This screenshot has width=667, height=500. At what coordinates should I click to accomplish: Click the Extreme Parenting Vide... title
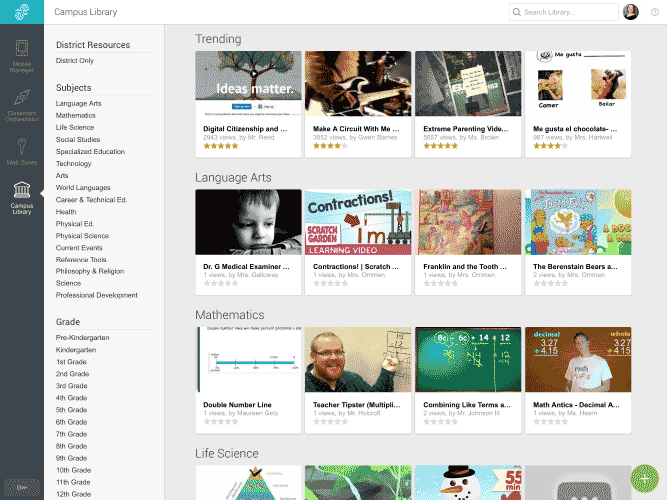[x=466, y=129]
